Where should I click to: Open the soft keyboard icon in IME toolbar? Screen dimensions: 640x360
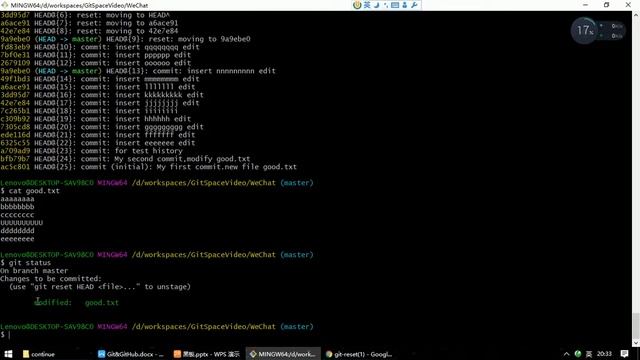[395, 5]
